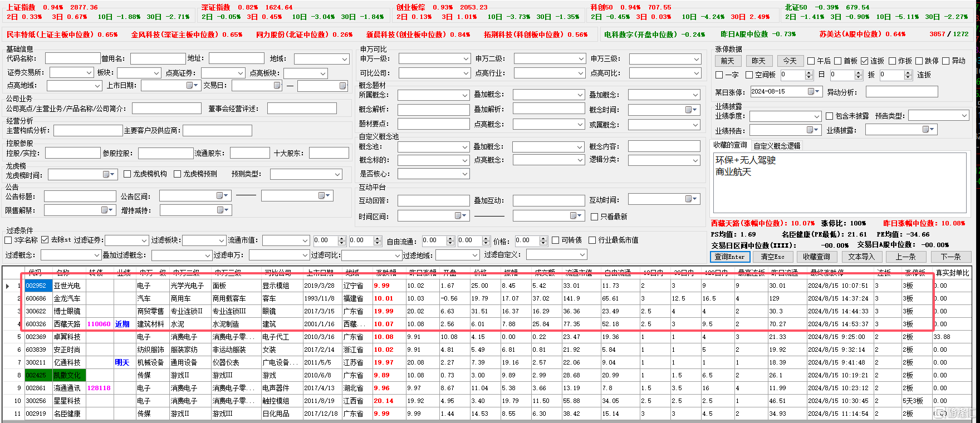Open calendar picker for 增持减持
The width and height of the screenshot is (980, 423).
223,210
